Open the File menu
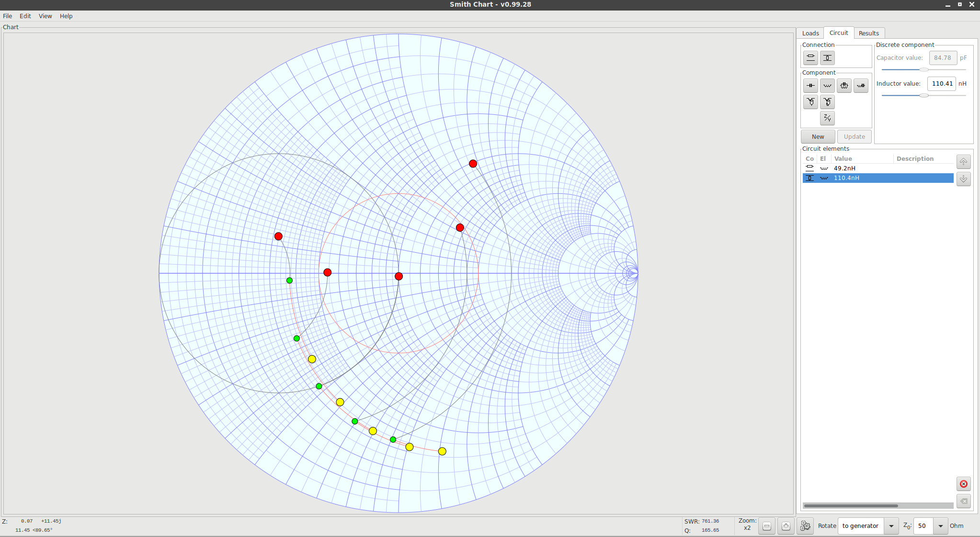The width and height of the screenshot is (980, 537). pyautogui.click(x=8, y=16)
